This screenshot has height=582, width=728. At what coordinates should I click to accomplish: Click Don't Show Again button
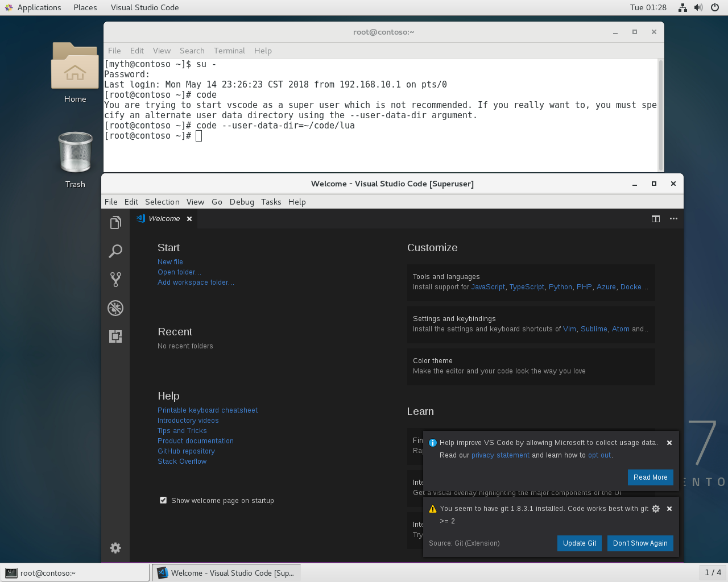[640, 543]
